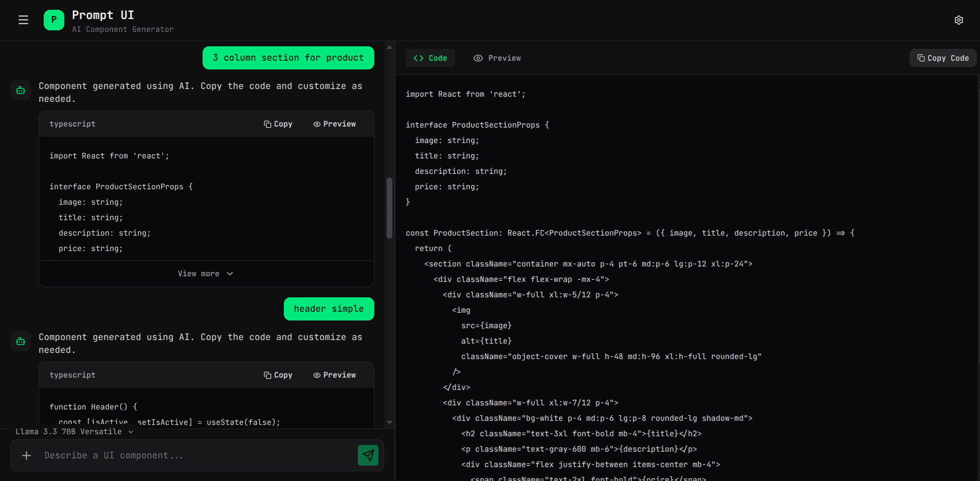Click the copy icon in the first typescript block
Image resolution: width=980 pixels, height=481 pixels.
tap(267, 124)
